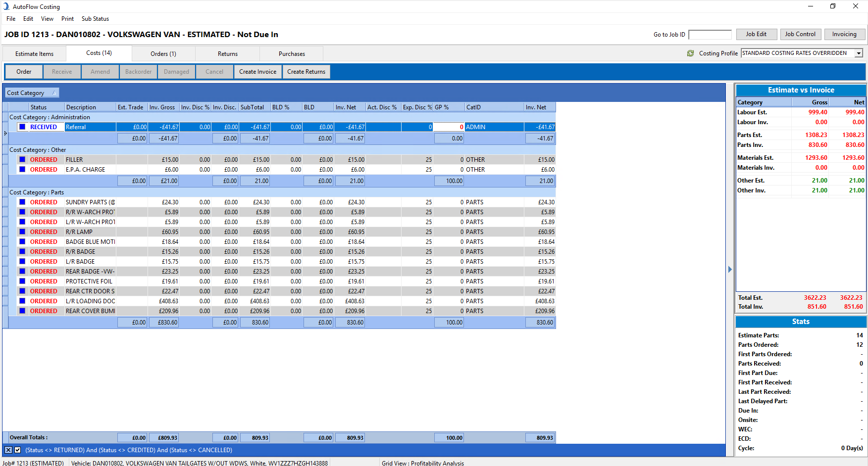Image resolution: width=868 pixels, height=466 pixels.
Task: Click the filter expression text at grid bottom
Action: point(129,450)
